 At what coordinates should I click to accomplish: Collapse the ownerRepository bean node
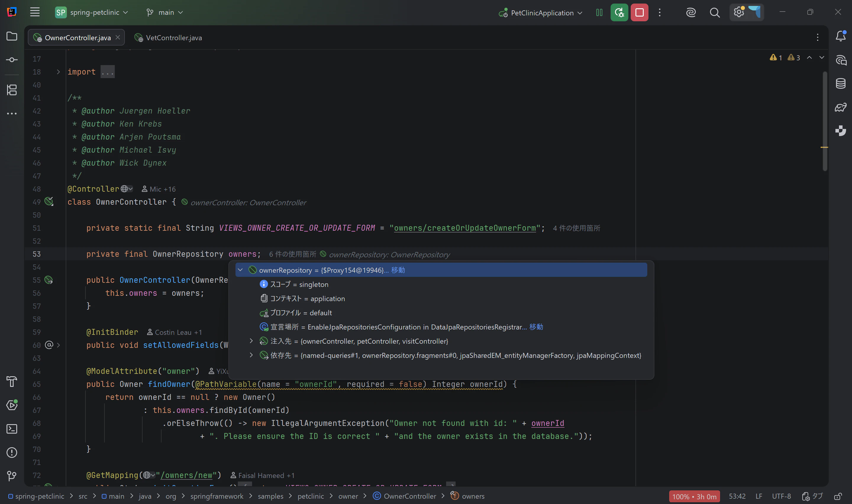click(241, 270)
